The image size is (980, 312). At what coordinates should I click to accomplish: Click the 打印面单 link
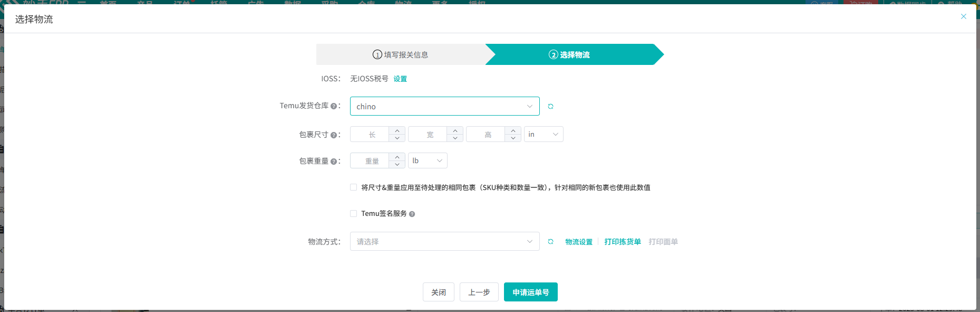click(663, 242)
